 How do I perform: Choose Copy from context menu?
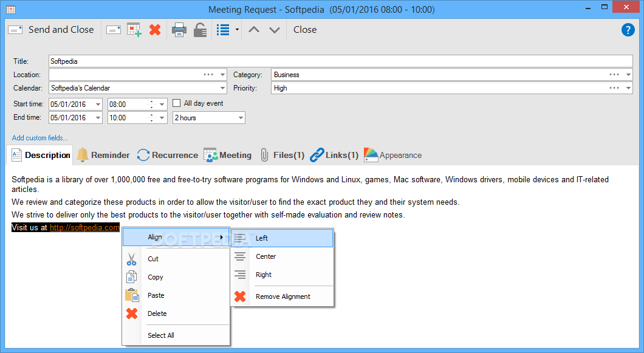click(x=176, y=277)
